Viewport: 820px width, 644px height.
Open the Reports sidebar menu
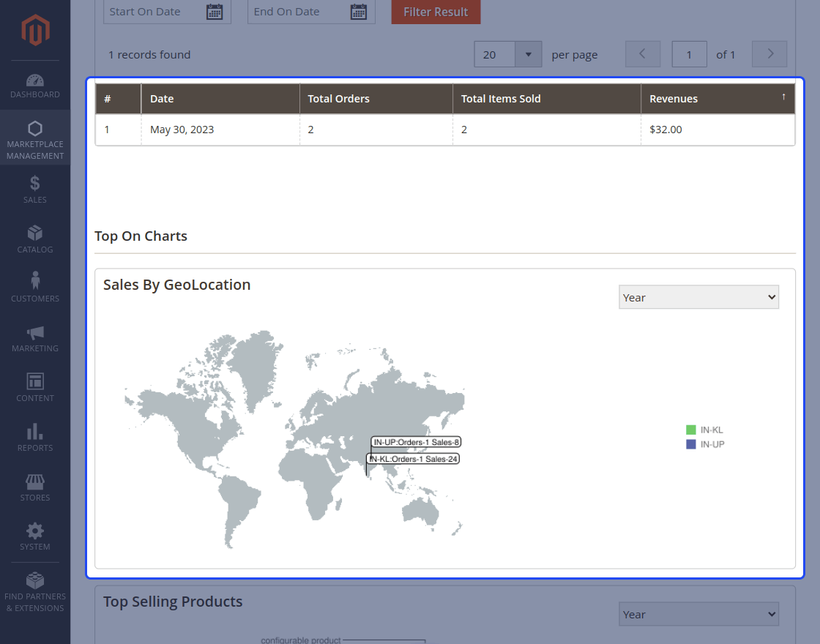pyautogui.click(x=35, y=437)
